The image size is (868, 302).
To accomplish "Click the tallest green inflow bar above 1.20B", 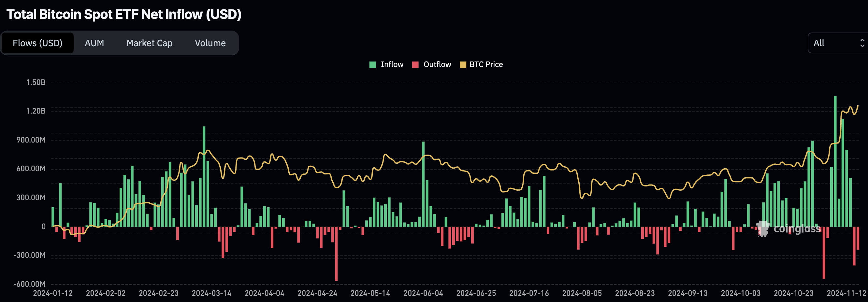I will point(835,161).
